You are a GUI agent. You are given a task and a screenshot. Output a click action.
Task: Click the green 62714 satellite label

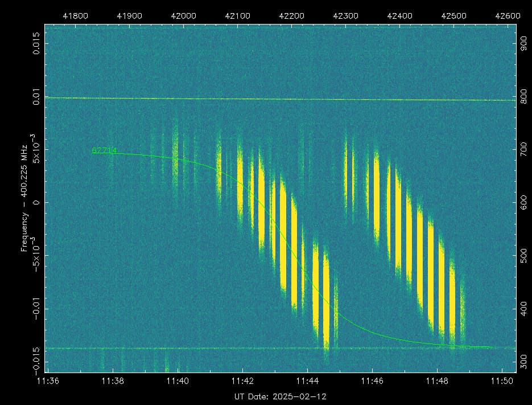(x=104, y=150)
